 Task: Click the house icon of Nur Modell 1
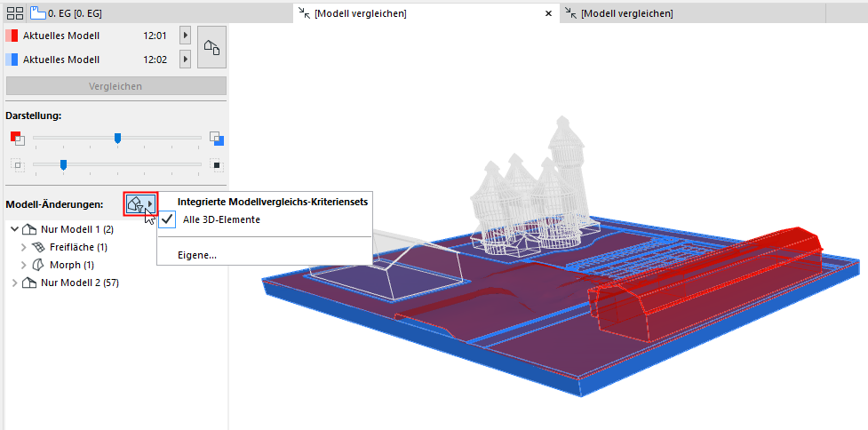[29, 228]
